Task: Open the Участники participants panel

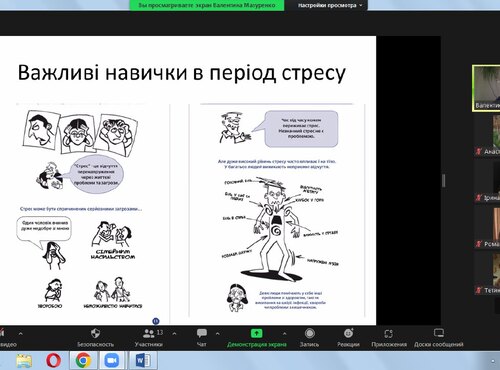Action: 149,337
